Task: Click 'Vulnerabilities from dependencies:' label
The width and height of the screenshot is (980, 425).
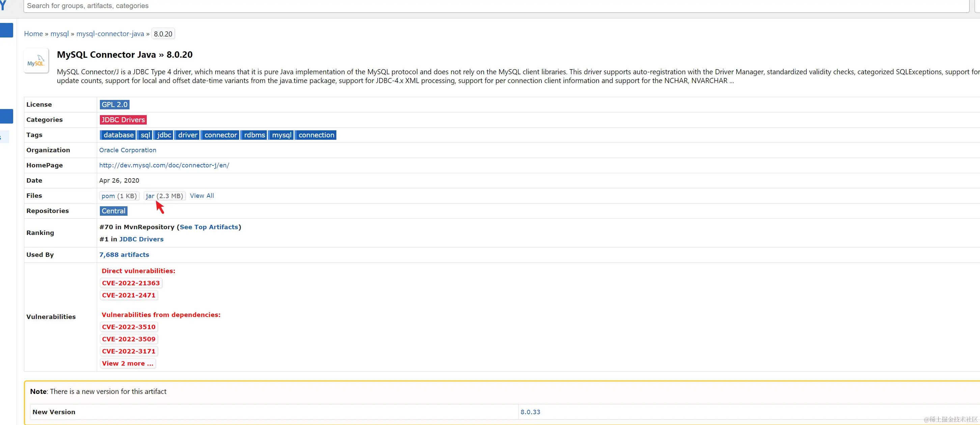Action: (x=161, y=315)
